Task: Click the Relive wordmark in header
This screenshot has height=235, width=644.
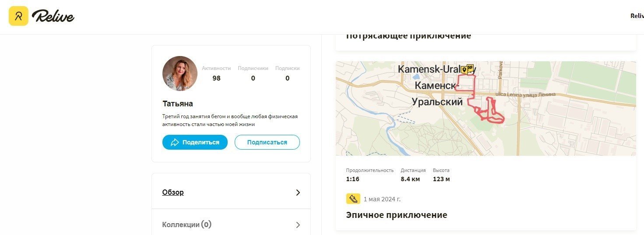Action: 53,17
